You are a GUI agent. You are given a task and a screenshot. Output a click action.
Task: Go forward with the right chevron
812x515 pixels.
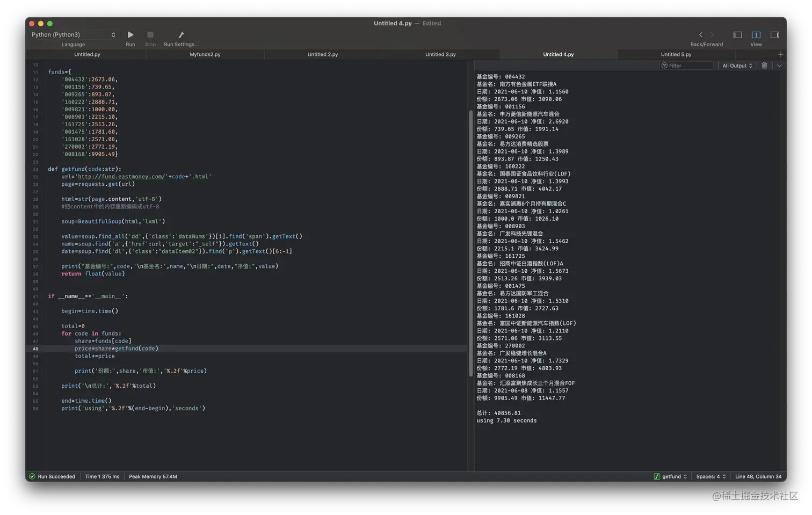(x=713, y=35)
